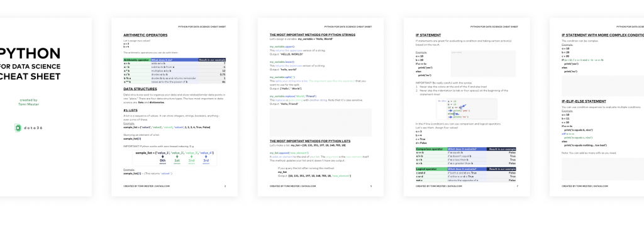644x227 pixels.
Task: Click the arithmetic operator table header row
Action: point(175,60)
